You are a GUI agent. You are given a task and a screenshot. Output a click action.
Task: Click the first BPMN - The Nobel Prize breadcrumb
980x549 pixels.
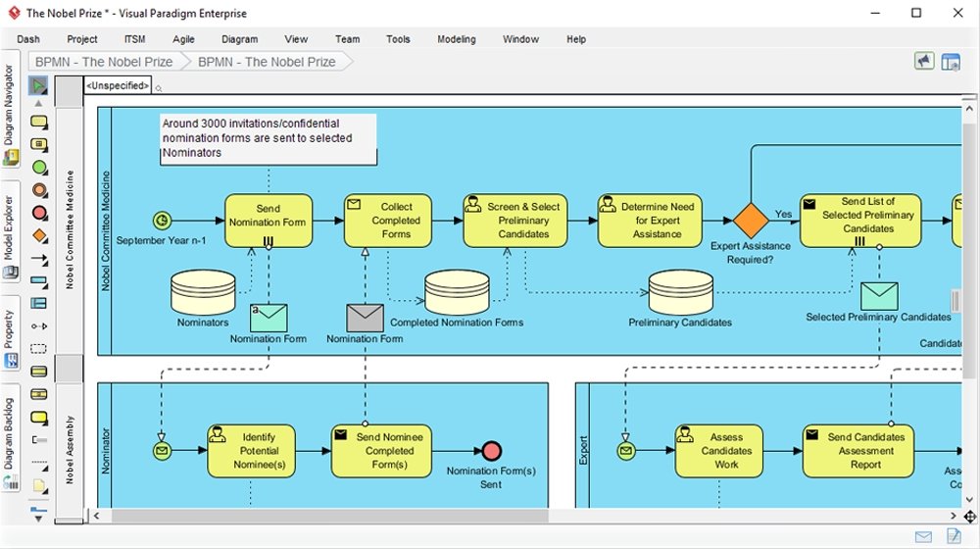104,62
